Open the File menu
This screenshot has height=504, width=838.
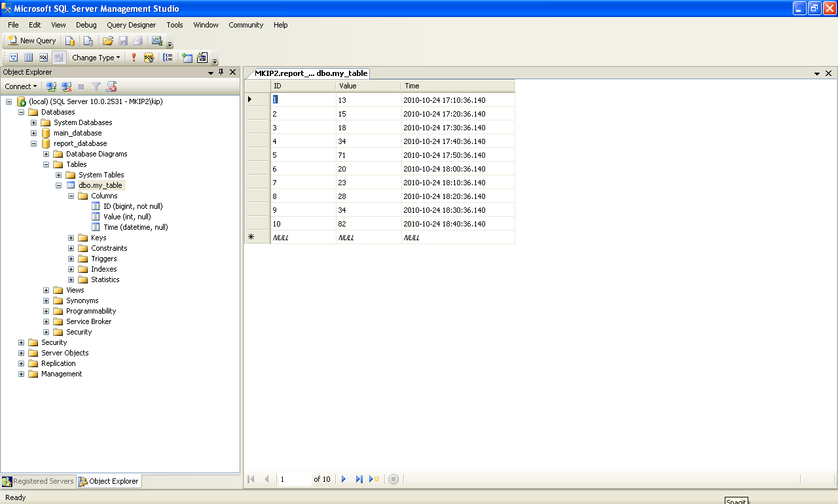click(13, 25)
